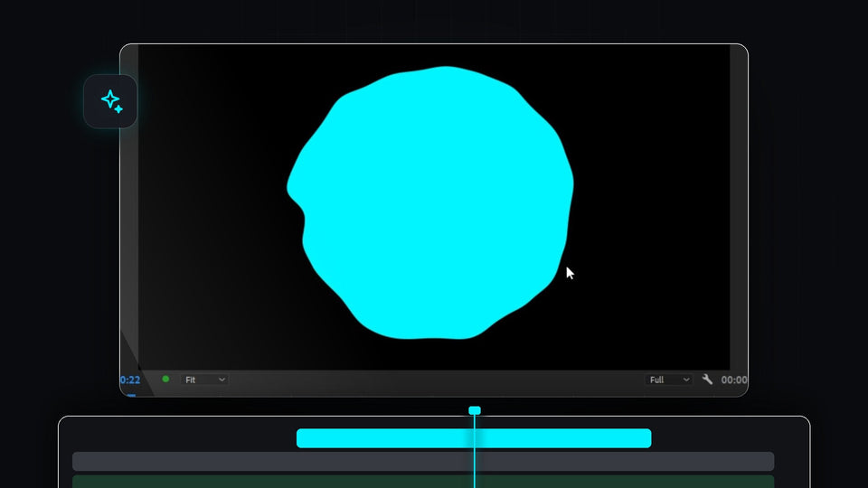Click the 00:00 duration timecode

coord(734,380)
